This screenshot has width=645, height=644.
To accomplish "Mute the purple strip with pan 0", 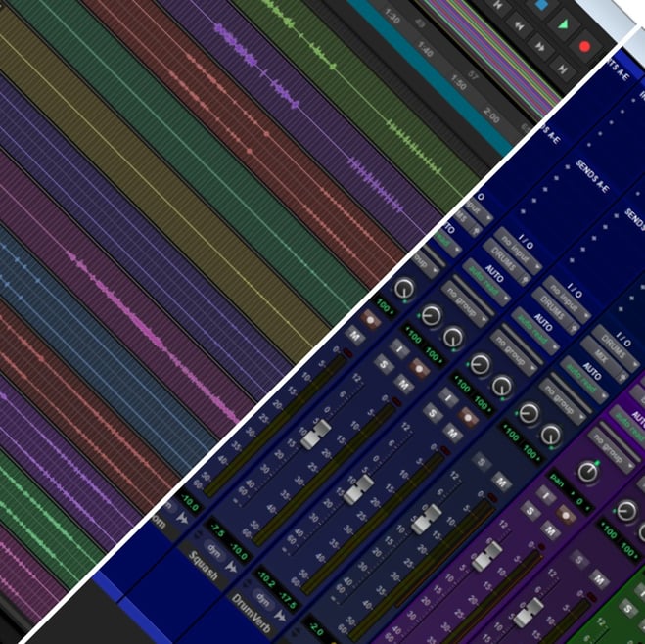I will 549,530.
